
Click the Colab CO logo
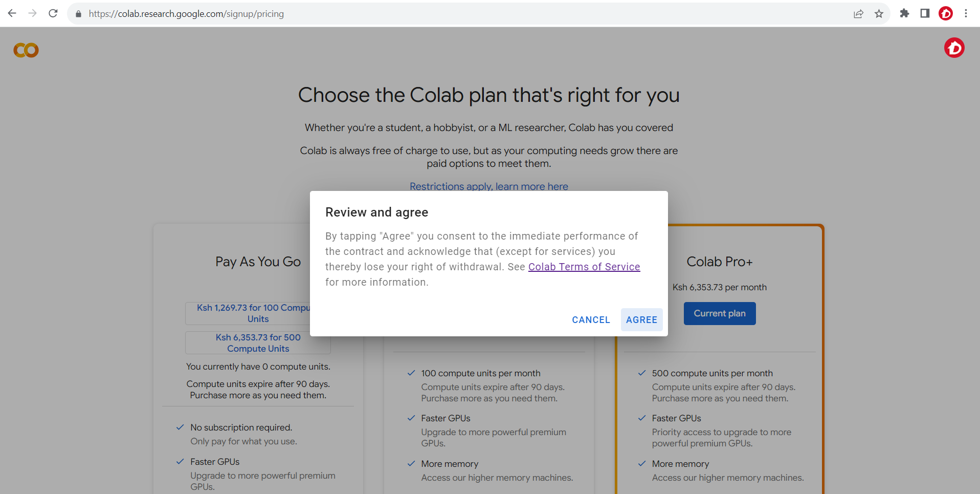click(25, 49)
